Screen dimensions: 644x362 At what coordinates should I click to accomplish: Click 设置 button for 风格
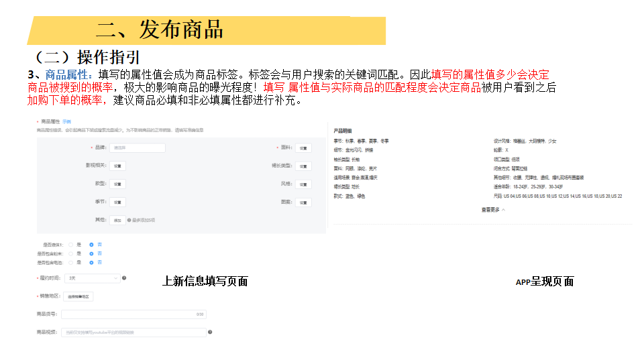click(x=303, y=184)
